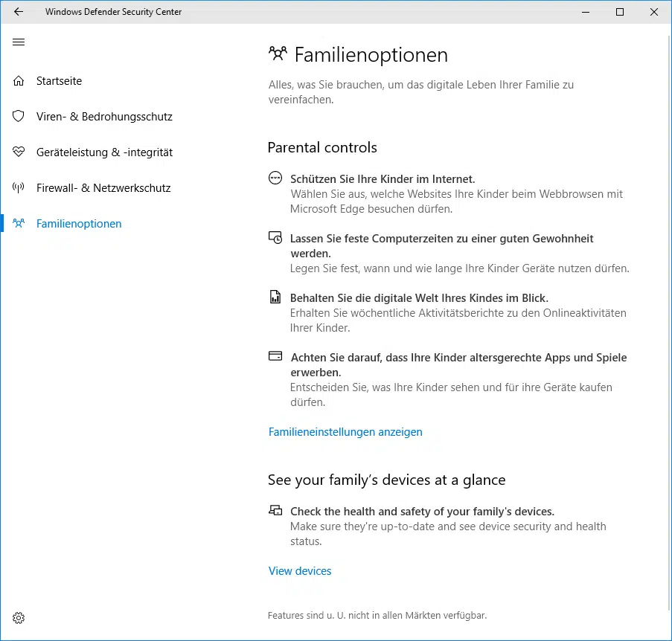The image size is (672, 641).
Task: Click the activity report icon
Action: click(275, 297)
